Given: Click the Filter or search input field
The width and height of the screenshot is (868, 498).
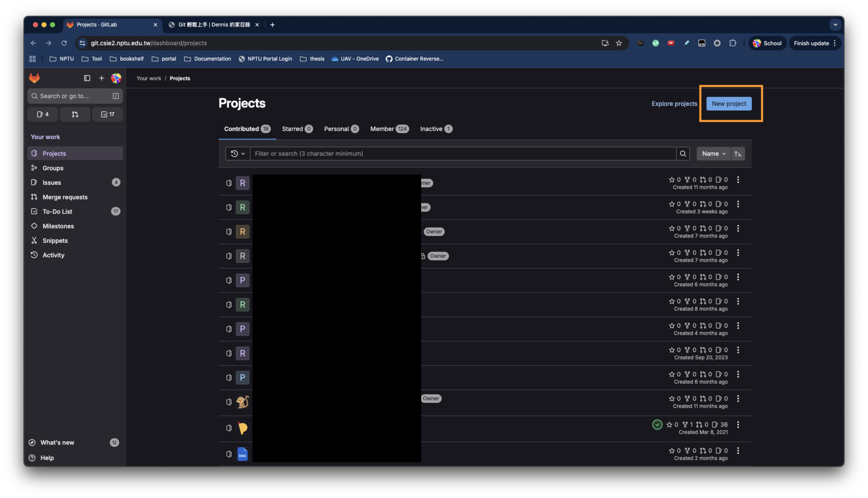Looking at the screenshot, I should click(463, 154).
